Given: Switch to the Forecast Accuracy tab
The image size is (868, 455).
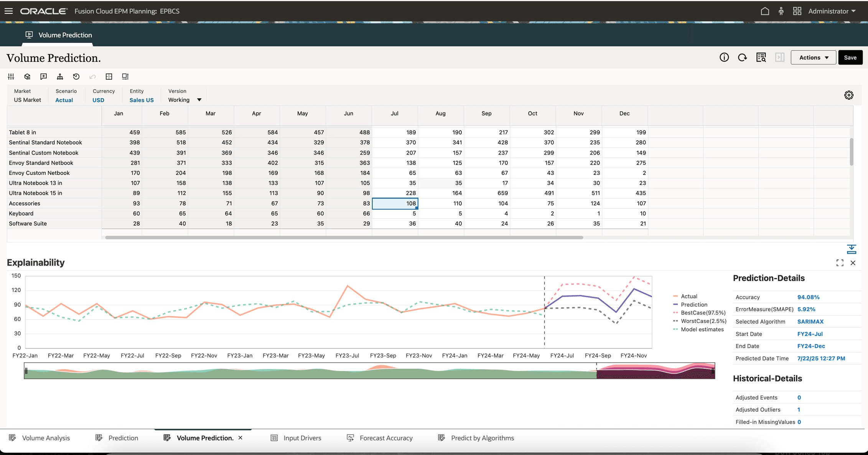Looking at the screenshot, I should [386, 438].
